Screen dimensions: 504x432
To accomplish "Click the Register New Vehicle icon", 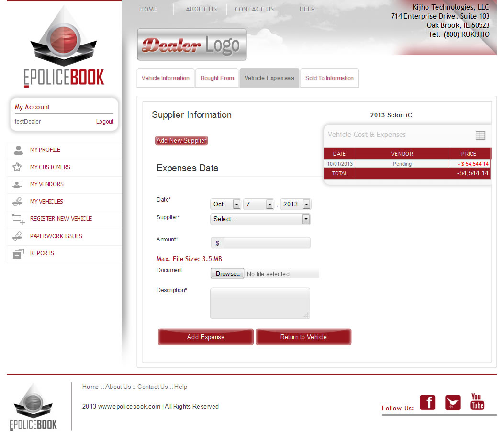I will 18,219.
